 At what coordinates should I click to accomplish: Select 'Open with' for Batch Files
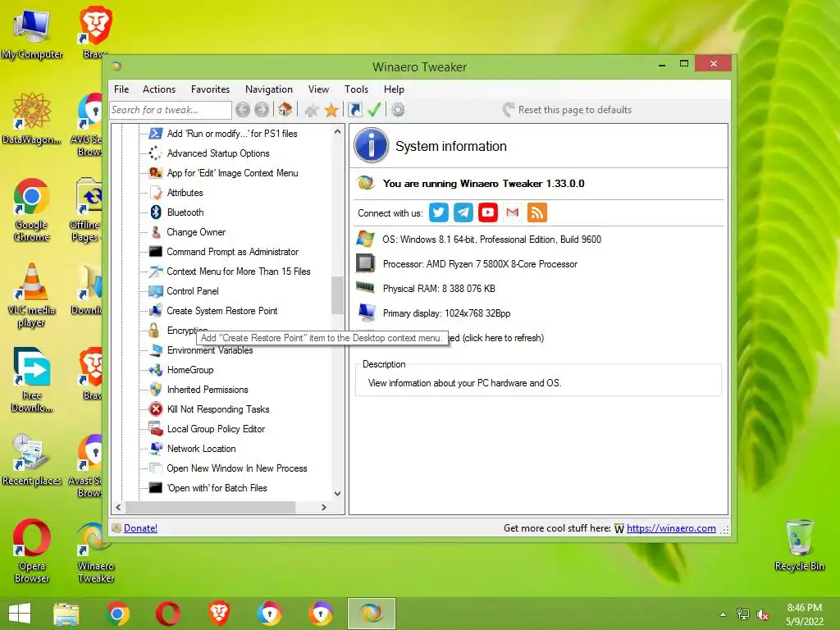(x=217, y=488)
